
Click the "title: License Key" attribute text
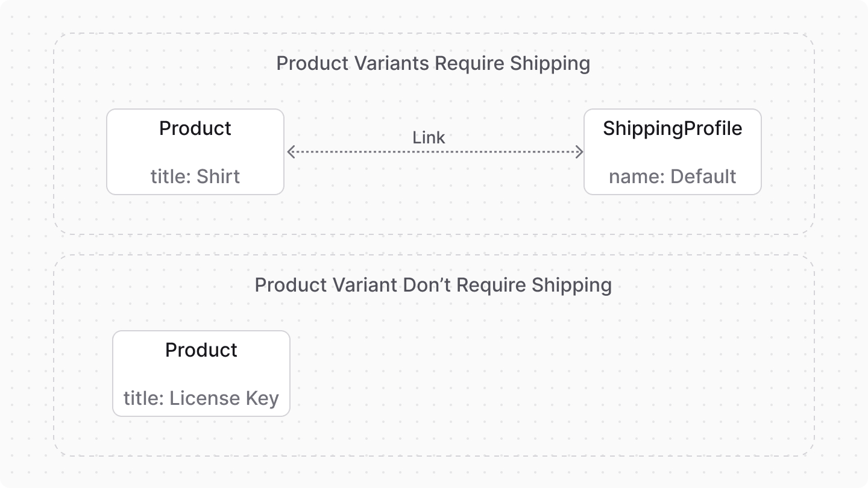tap(201, 398)
